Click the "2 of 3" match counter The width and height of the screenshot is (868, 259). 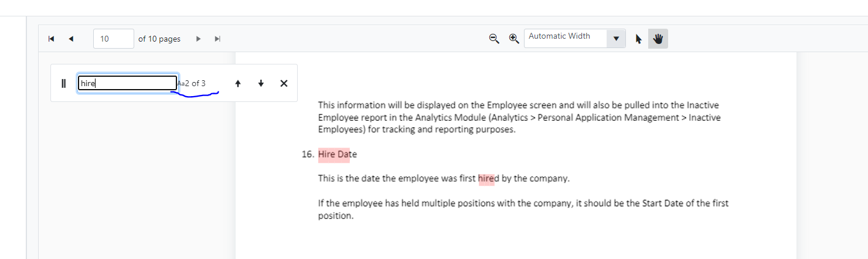click(195, 84)
